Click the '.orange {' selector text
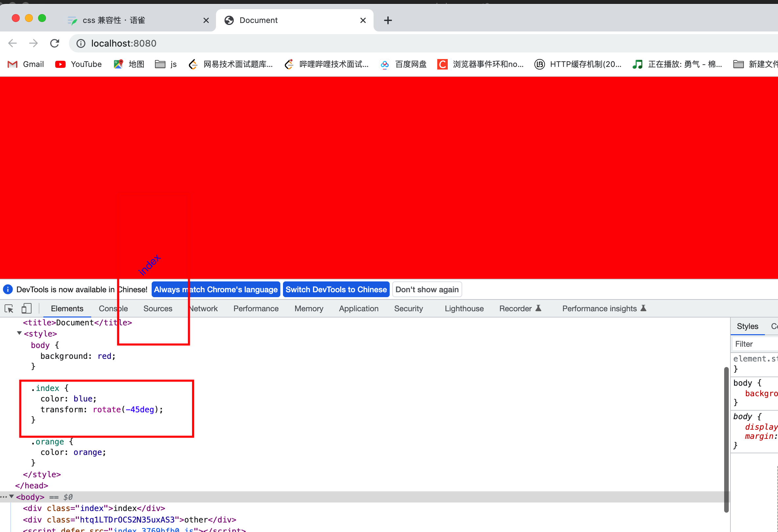 pyautogui.click(x=52, y=442)
